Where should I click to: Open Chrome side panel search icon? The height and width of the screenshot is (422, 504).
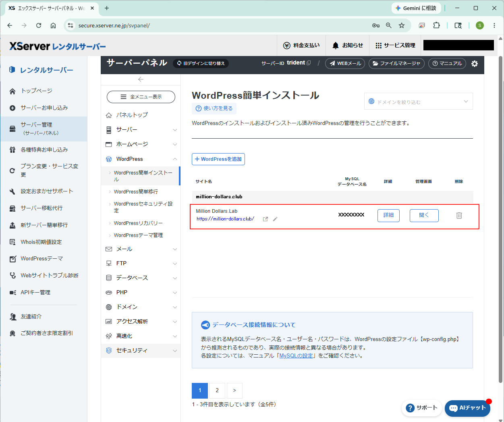(458, 25)
